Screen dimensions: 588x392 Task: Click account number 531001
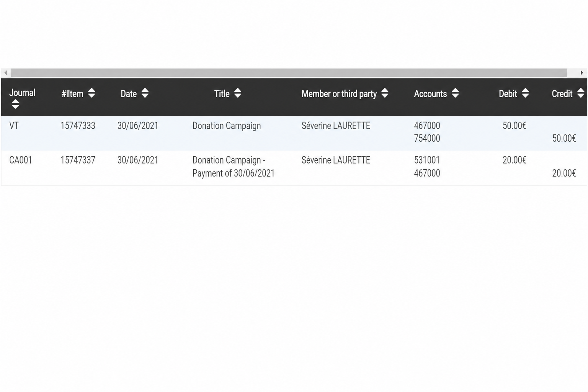[427, 160]
